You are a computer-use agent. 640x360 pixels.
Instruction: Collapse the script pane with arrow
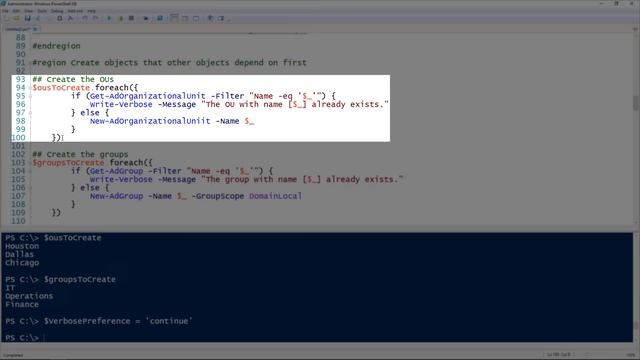click(x=635, y=29)
